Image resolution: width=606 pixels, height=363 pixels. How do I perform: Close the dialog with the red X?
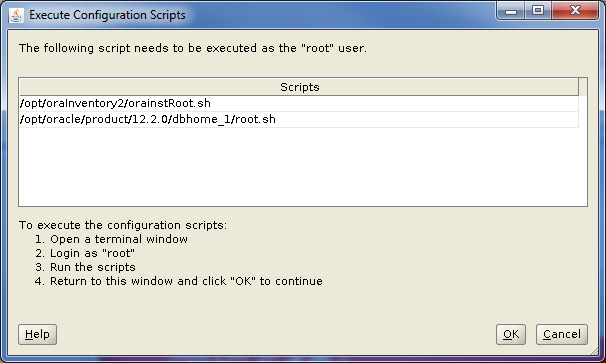[575, 11]
